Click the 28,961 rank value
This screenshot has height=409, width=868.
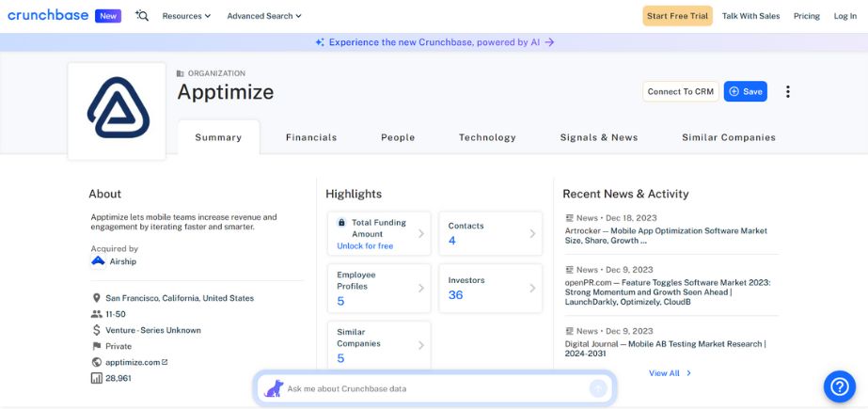pos(118,379)
